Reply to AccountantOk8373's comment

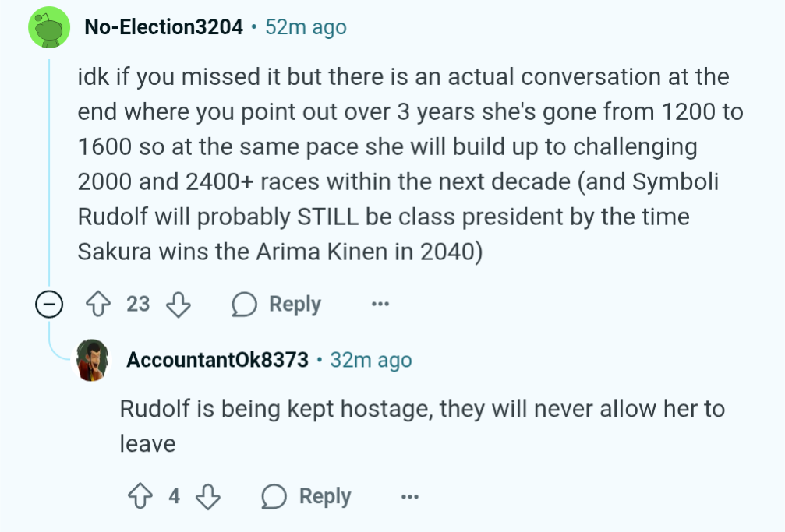click(x=307, y=496)
